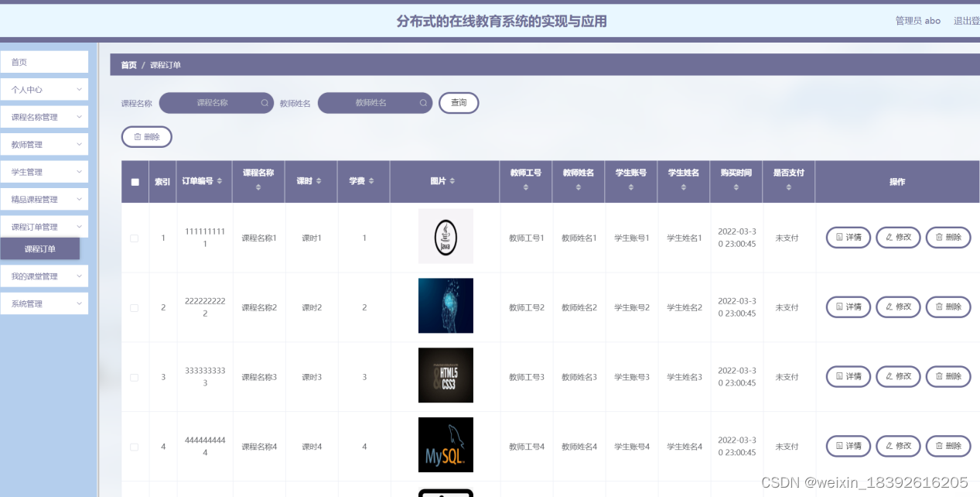Viewport: 980px width, 497px height.
Task: Select all rows with header checkbox
Action: tap(135, 182)
